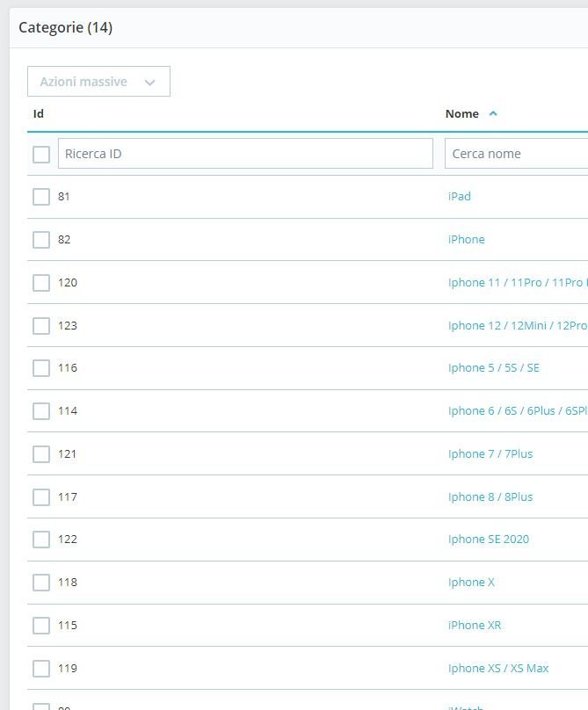588x710 pixels.
Task: Focus the Cerca nome search field
Action: [x=517, y=154]
